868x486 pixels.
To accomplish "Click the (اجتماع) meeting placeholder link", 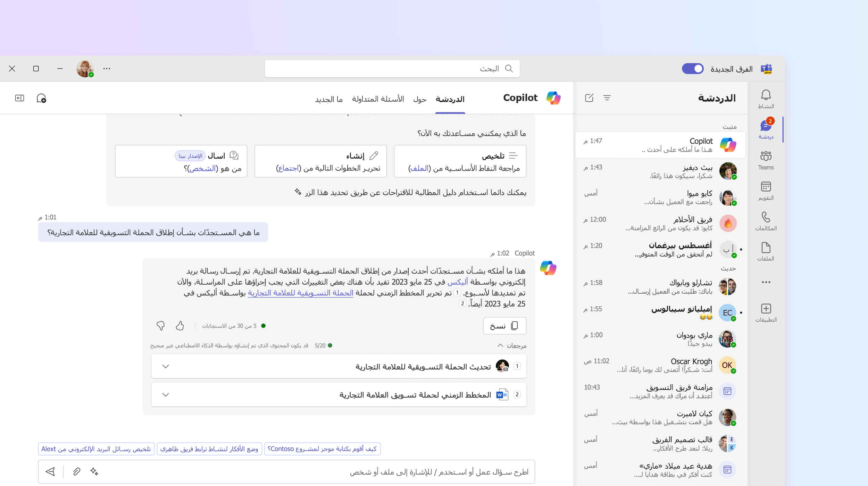I will [x=289, y=168].
